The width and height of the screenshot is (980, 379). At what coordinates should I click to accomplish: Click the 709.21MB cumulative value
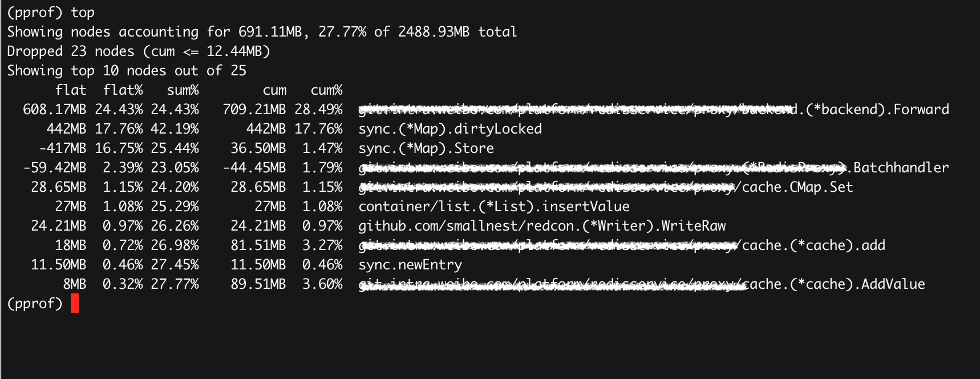point(254,110)
